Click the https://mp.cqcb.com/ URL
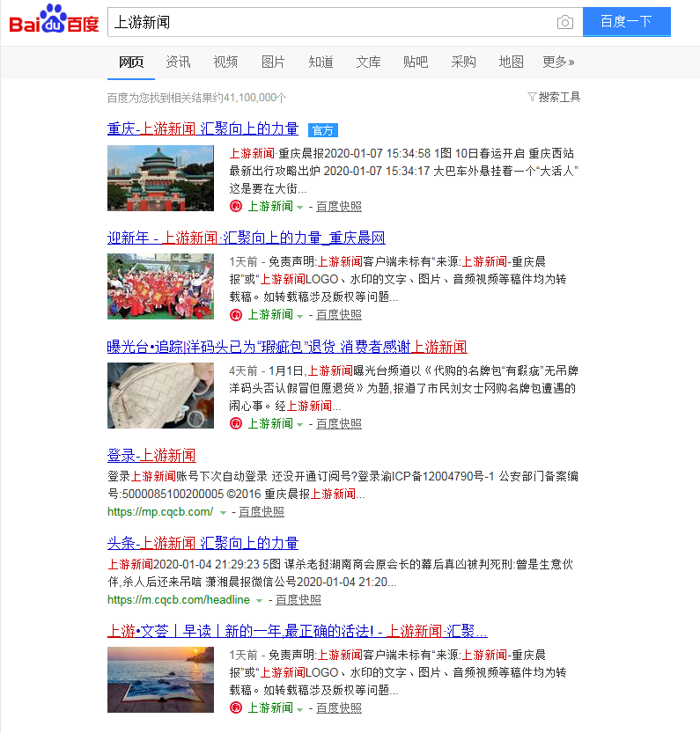The image size is (700, 733). (160, 512)
